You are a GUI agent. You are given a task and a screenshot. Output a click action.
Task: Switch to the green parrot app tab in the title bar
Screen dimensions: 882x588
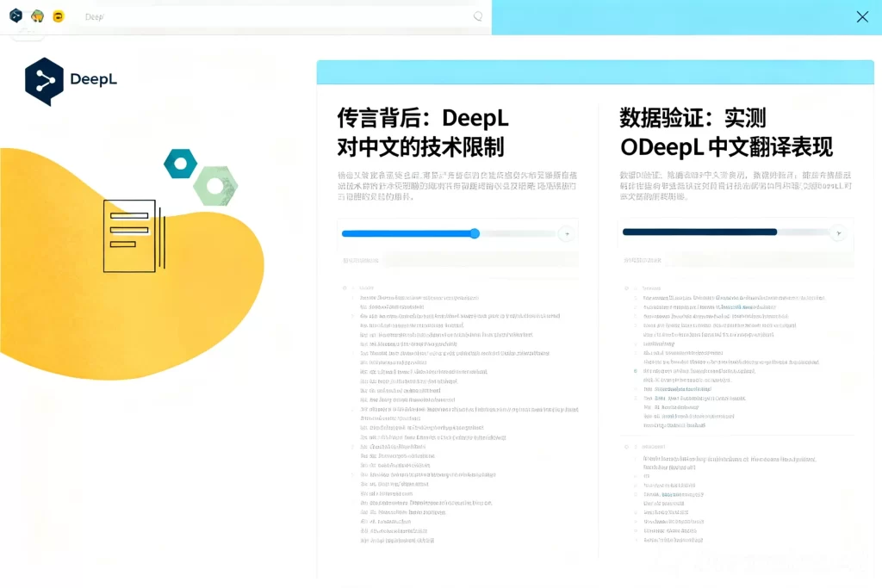click(x=37, y=15)
